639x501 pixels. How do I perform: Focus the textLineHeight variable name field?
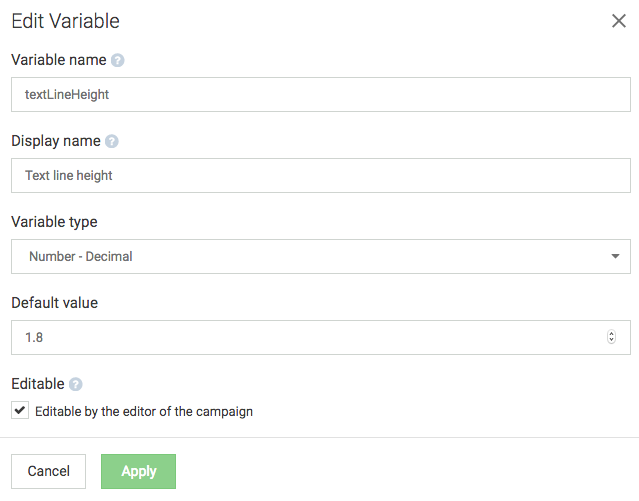(x=320, y=95)
